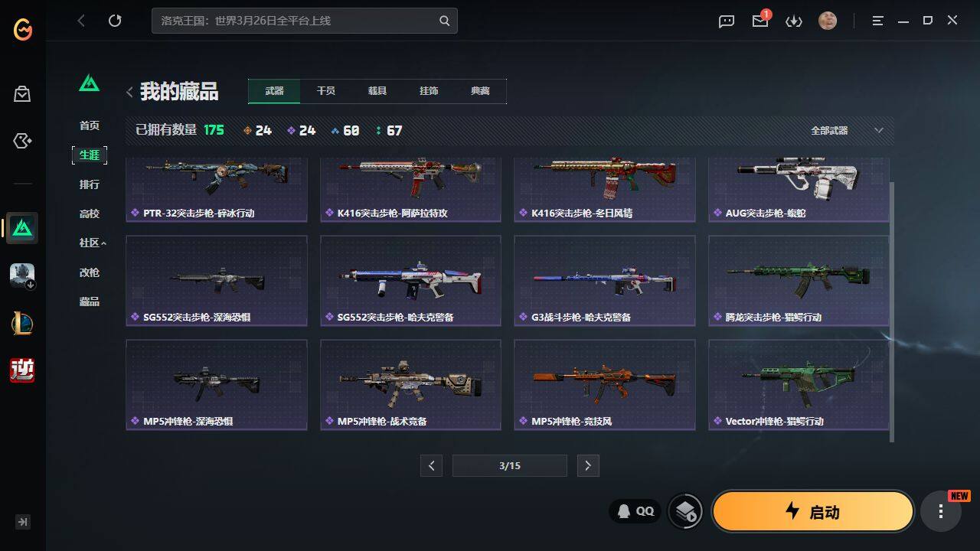Expand the 全部武器 filter dropdown
Viewport: 980px width, 551px height.
[x=847, y=131]
